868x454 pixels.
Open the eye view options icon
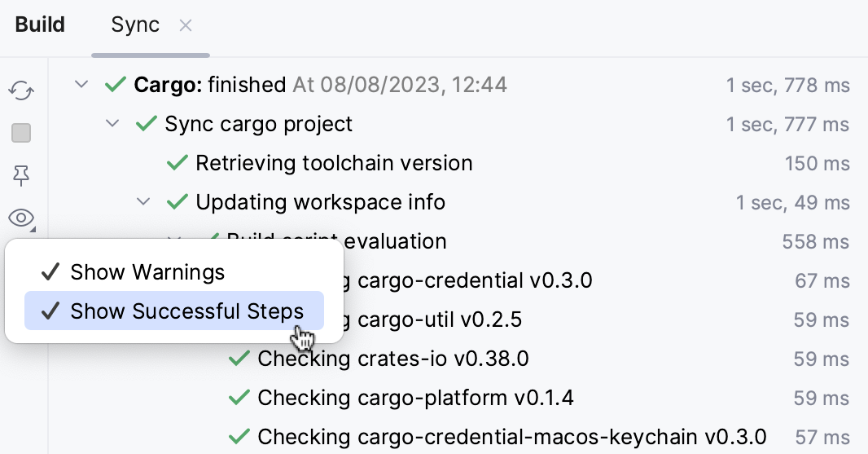(21, 218)
